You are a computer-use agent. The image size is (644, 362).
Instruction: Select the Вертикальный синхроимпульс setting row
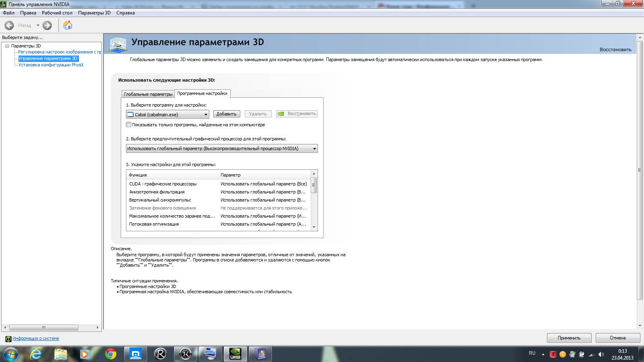[x=219, y=200]
